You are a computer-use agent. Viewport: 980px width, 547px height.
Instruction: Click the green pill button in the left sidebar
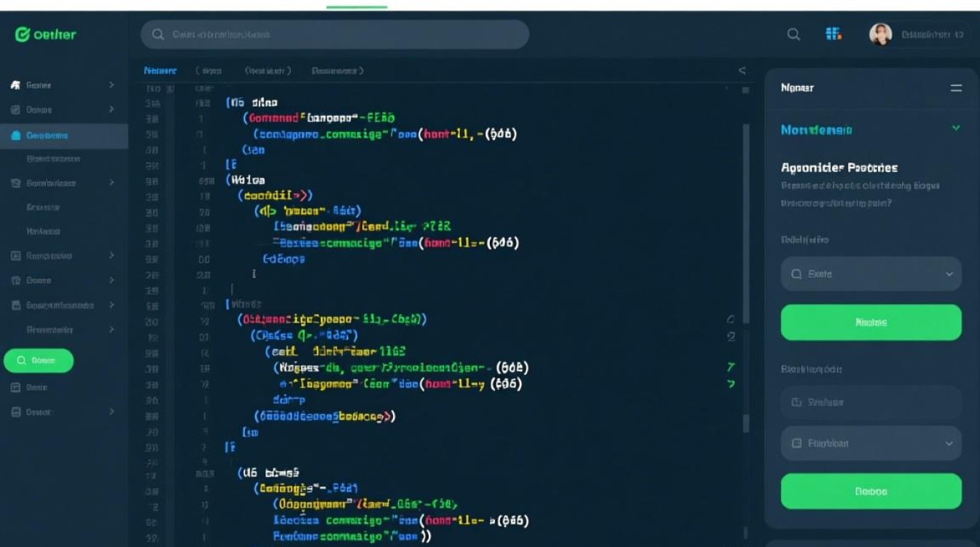(39, 360)
